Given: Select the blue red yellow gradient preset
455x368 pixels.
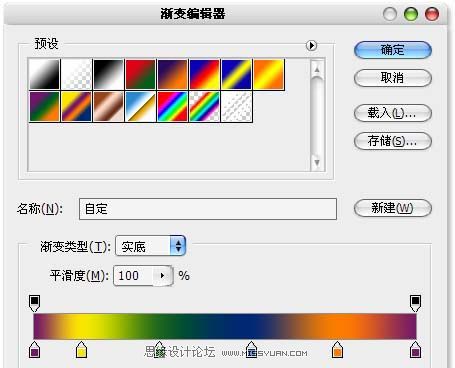Looking at the screenshot, I should (x=204, y=74).
